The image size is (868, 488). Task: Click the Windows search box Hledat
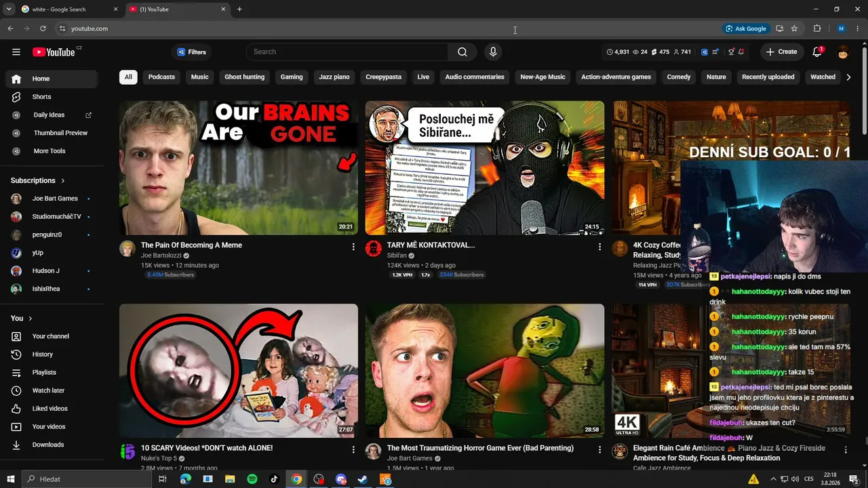click(x=86, y=479)
